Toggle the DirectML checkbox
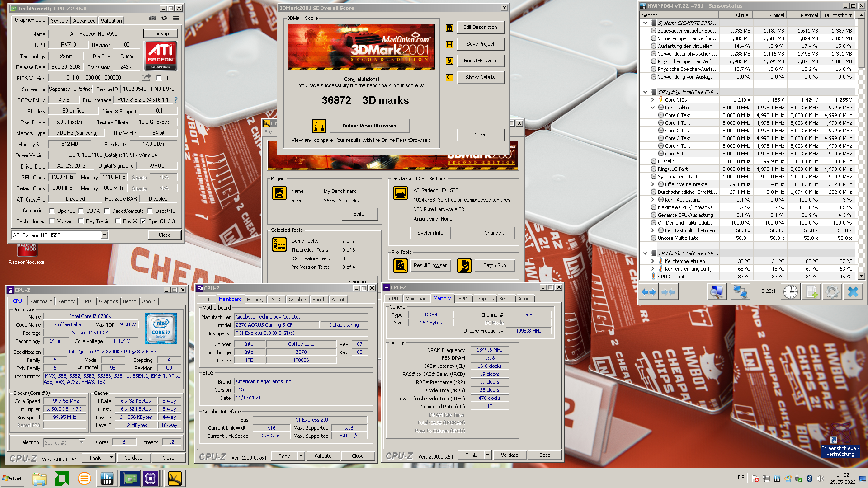The width and height of the screenshot is (868, 488). tap(150, 211)
